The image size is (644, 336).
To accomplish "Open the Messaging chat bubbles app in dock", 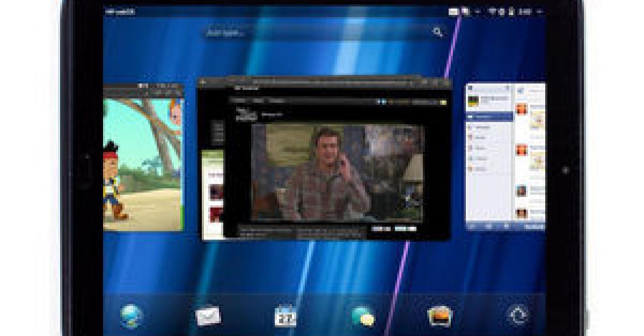I will pyautogui.click(x=363, y=316).
